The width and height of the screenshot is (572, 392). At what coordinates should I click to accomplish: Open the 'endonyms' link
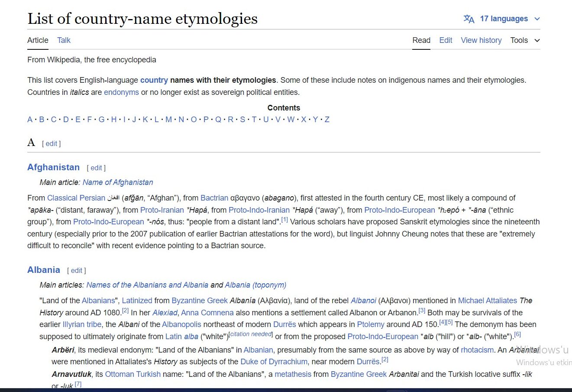[121, 92]
